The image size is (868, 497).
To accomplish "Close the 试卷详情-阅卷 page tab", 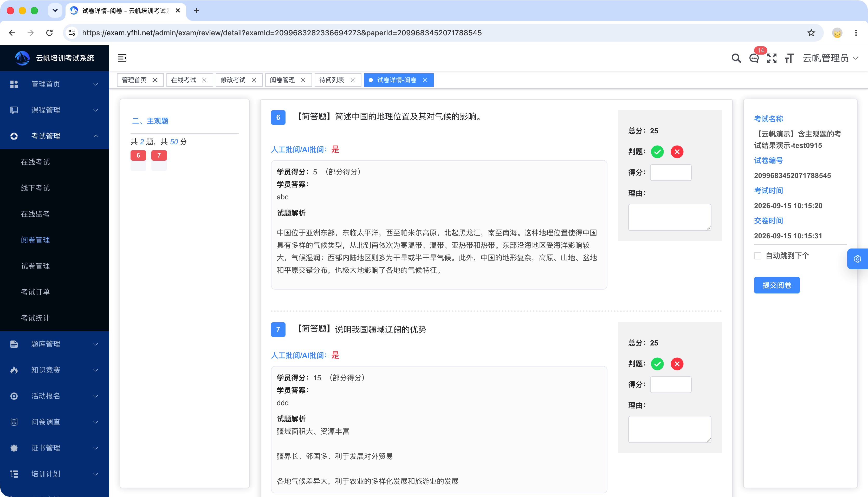I will pyautogui.click(x=425, y=80).
